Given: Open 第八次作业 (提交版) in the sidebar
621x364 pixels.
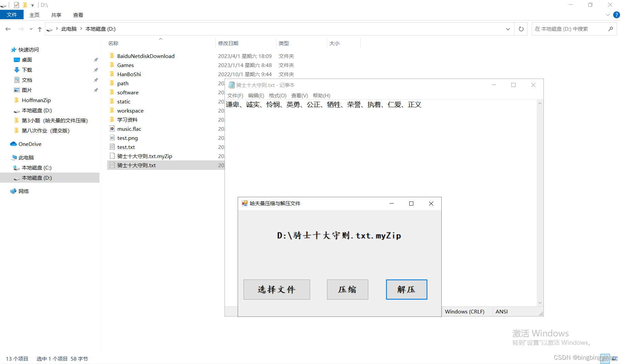Looking at the screenshot, I should click(46, 130).
